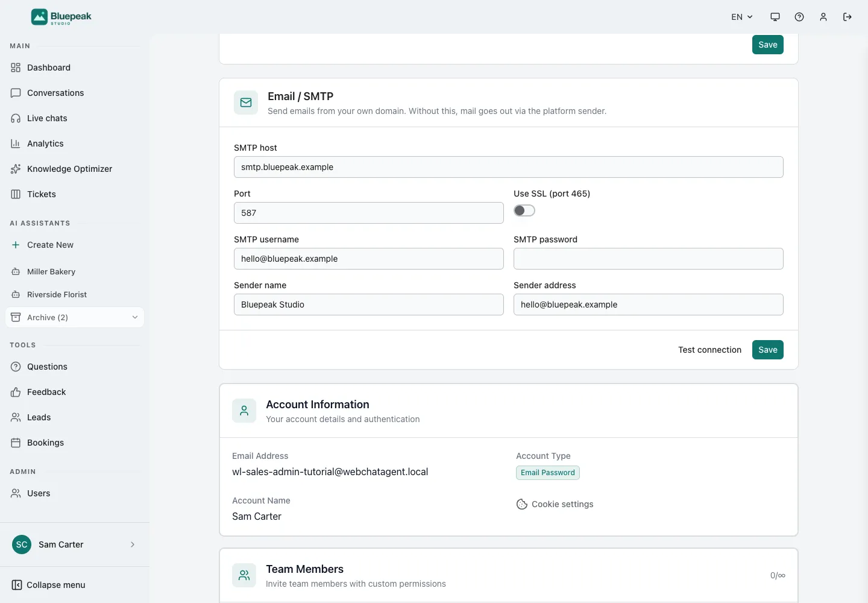
Task: Click the logout icon in header
Action: point(848,17)
